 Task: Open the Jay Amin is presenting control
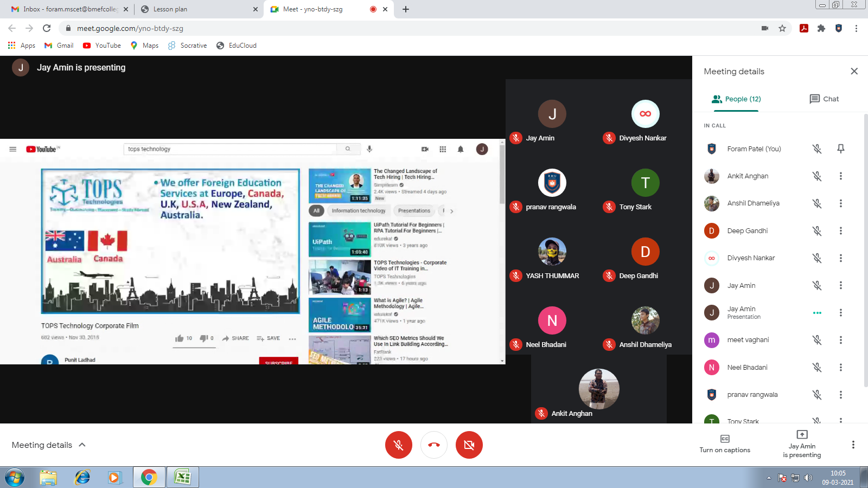802,444
